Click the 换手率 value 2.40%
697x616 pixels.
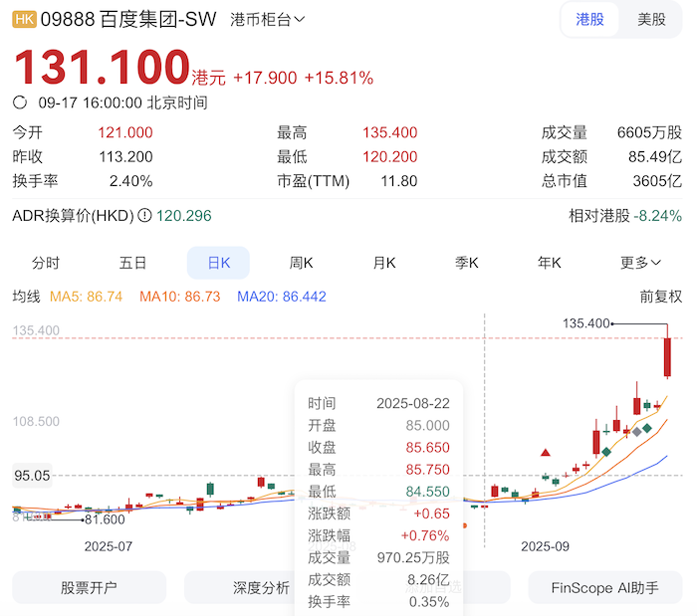coord(130,181)
